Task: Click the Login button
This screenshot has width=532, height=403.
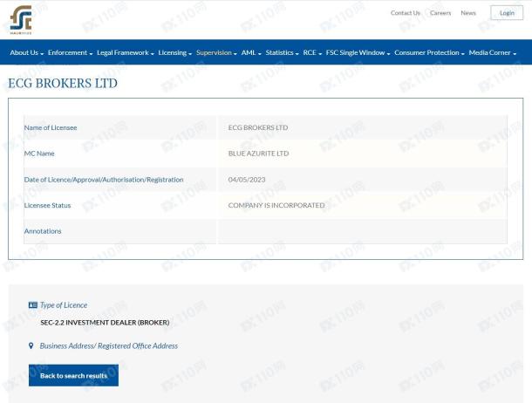Action: pos(507,13)
